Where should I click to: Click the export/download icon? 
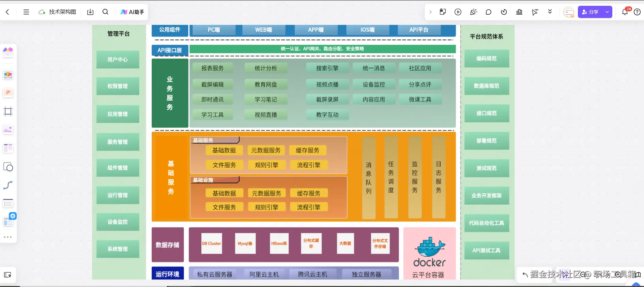pyautogui.click(x=90, y=12)
